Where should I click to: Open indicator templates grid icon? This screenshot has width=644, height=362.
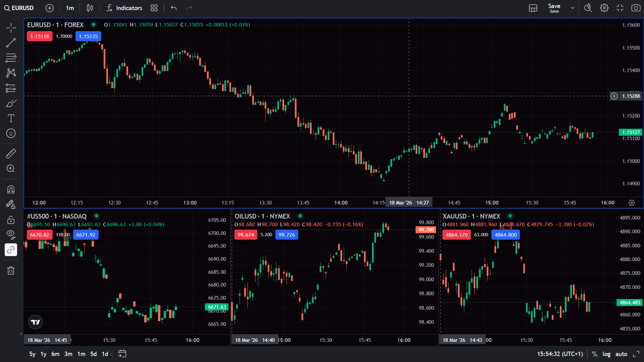click(154, 8)
